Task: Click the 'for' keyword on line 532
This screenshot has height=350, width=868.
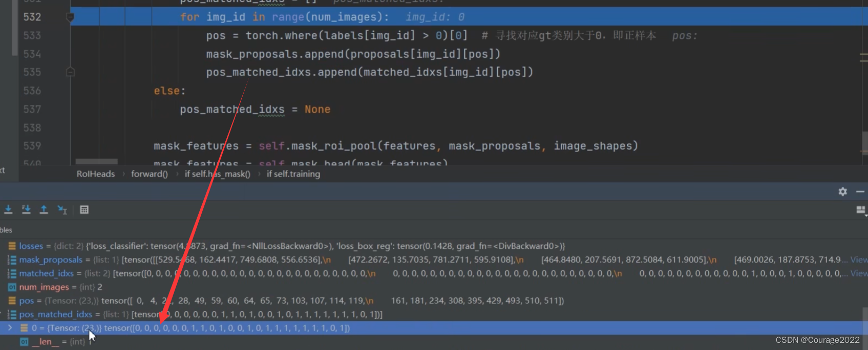Action: (189, 17)
